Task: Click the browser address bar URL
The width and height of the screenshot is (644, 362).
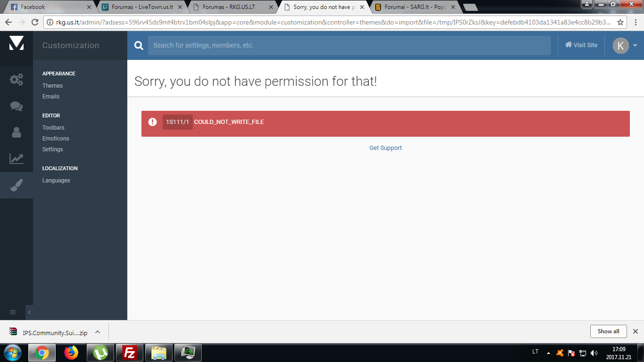Action: point(333,22)
